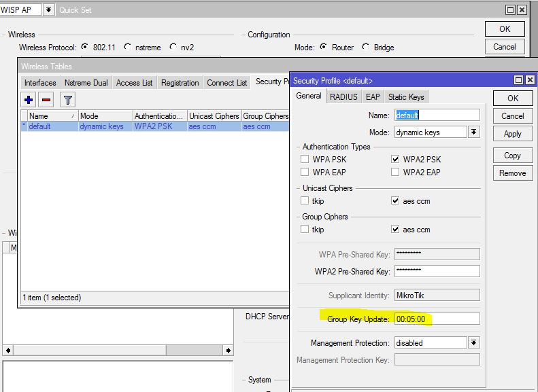Maximize the Security Profile dialog
The height and width of the screenshot is (392, 538).
click(518, 80)
